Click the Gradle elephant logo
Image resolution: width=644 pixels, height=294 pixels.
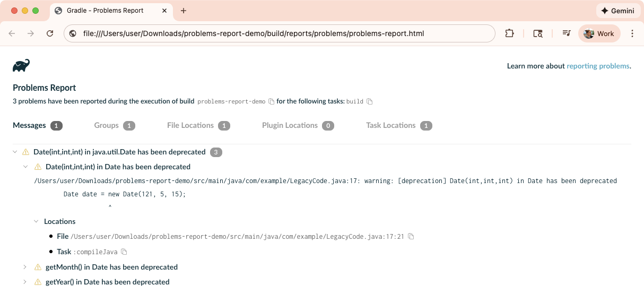click(x=21, y=66)
